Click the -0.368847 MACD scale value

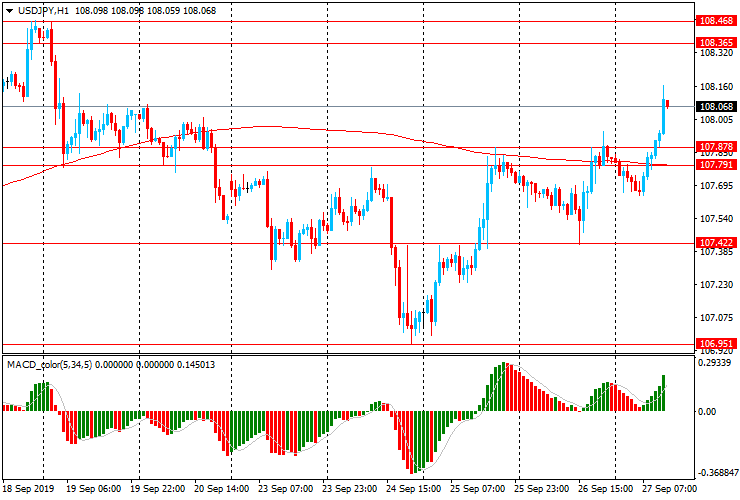point(718,473)
